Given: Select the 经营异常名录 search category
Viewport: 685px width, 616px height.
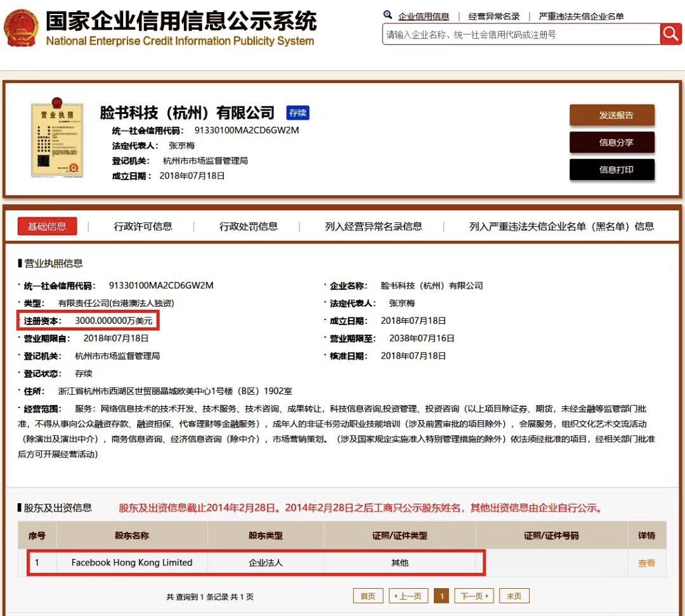Looking at the screenshot, I should click(x=493, y=16).
